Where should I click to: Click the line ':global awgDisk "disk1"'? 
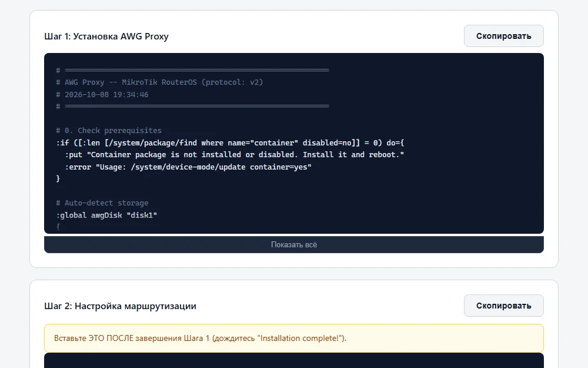pos(106,215)
